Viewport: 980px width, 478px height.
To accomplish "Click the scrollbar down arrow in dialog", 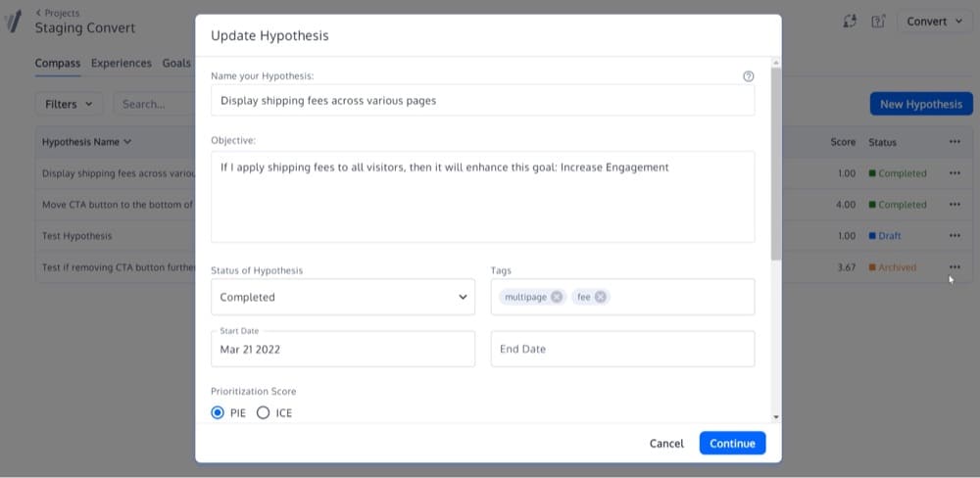I will click(x=775, y=416).
